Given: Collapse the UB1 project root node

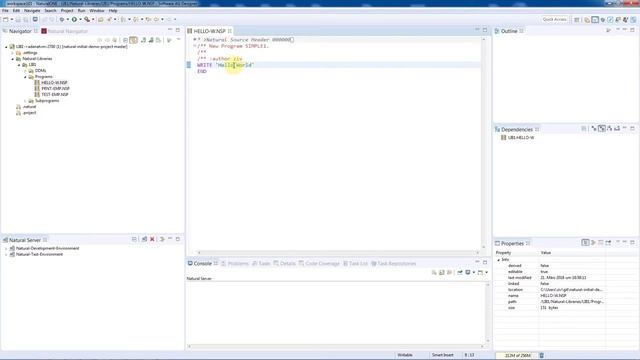Looking at the screenshot, I should click(x=6, y=47).
